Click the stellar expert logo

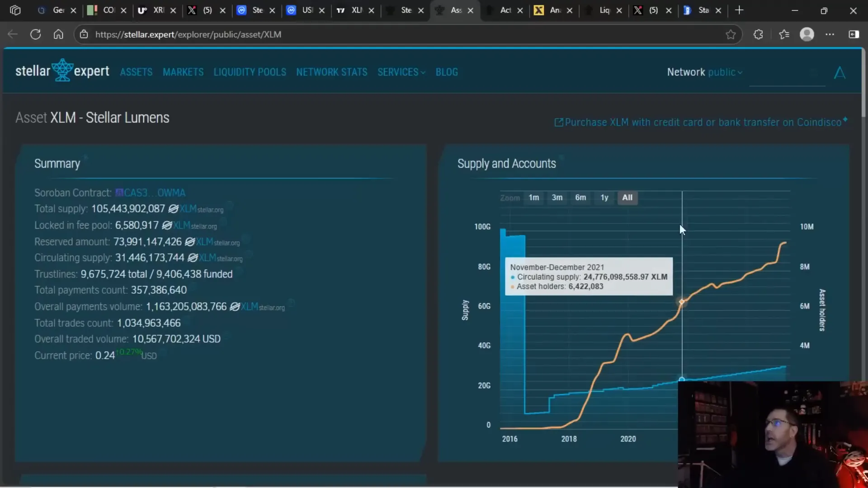point(62,71)
